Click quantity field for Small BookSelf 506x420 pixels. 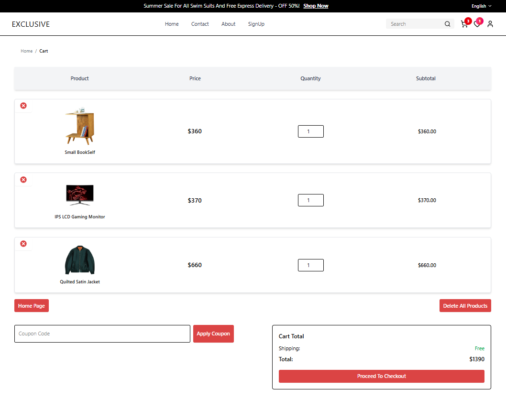point(310,131)
